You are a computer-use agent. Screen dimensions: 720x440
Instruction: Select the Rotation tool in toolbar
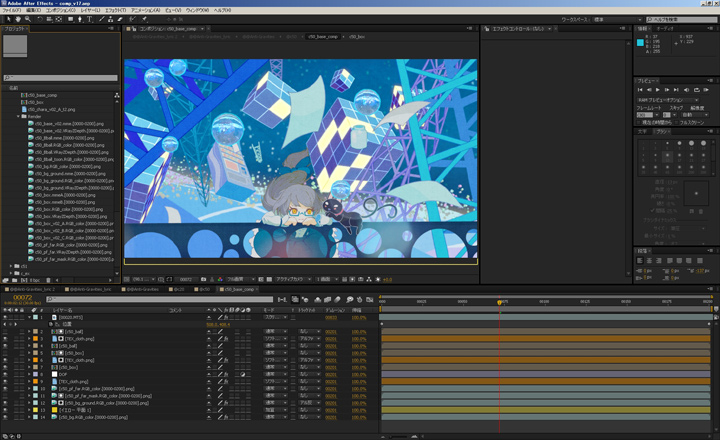click(x=40, y=19)
